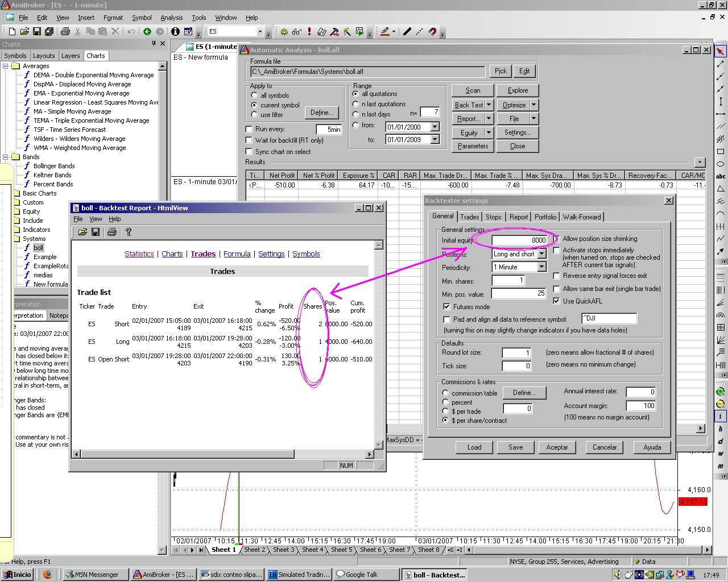728x582 pixels.
Task: Open the Analysis menu
Action: [171, 18]
